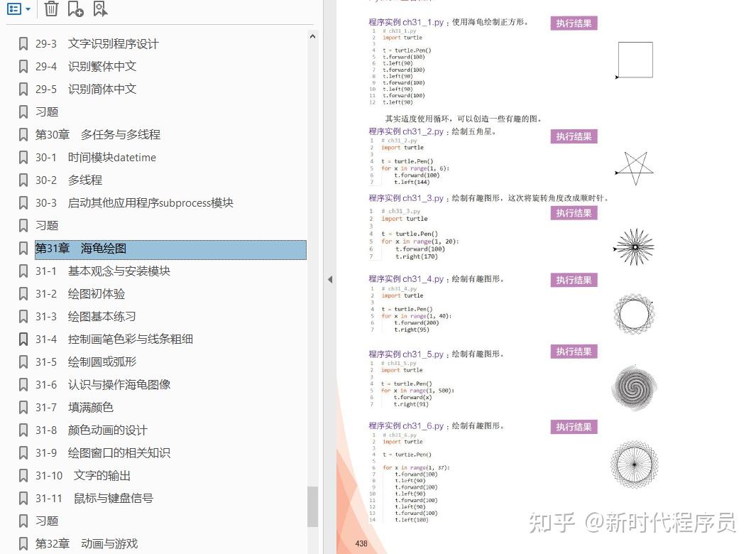Viewport: 756px width, 554px height.
Task: Click bookmark icon beside 31-7 填满颜色
Action: click(x=23, y=407)
